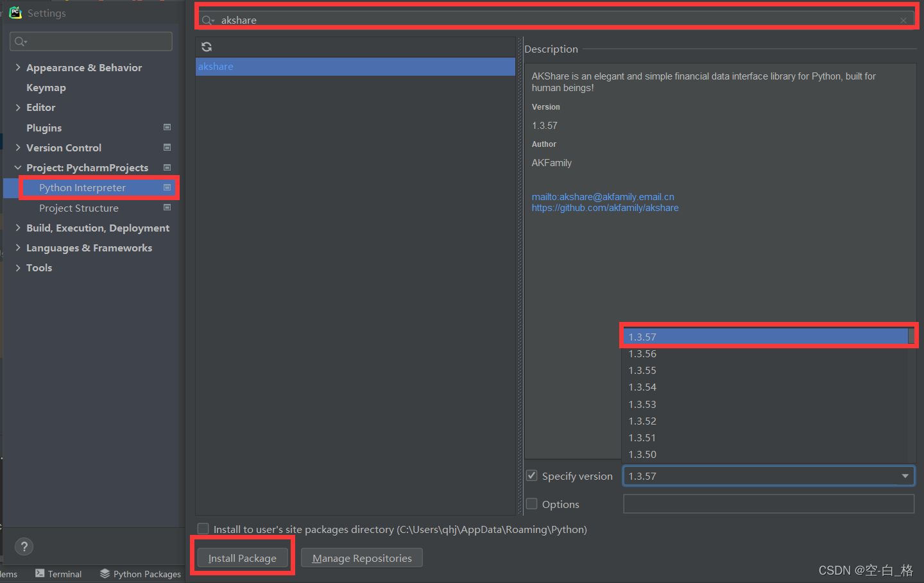The height and width of the screenshot is (583, 924).
Task: Click project-level icon beside Python Interpreter
Action: click(x=167, y=187)
